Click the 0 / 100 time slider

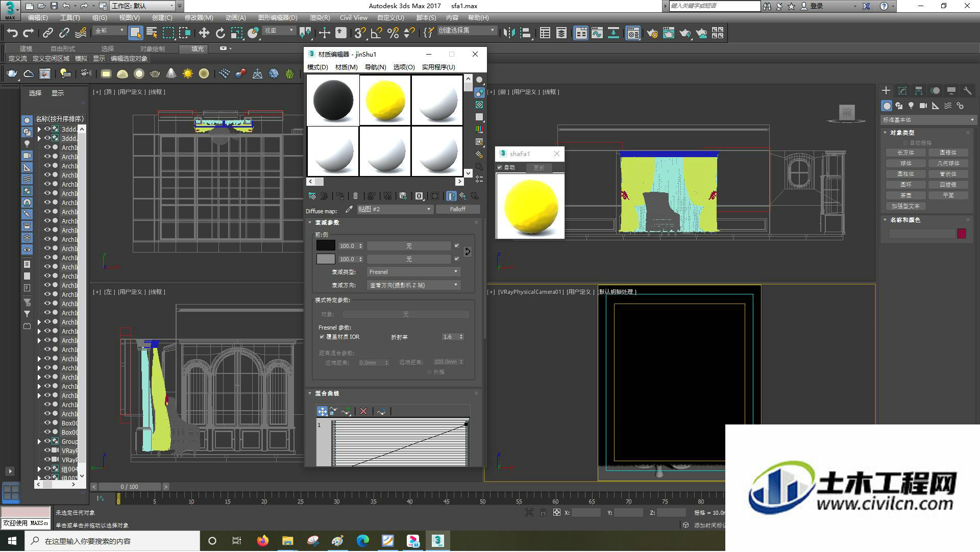click(130, 487)
